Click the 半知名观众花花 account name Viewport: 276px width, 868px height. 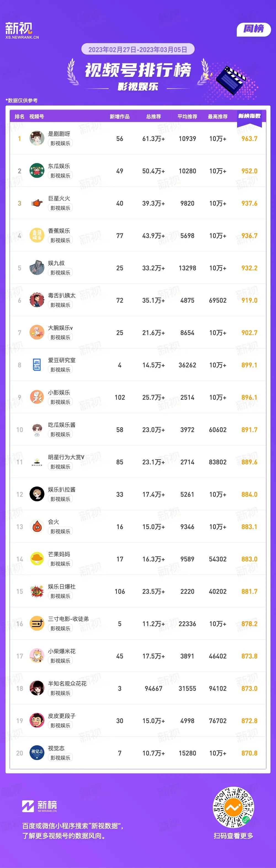(67, 684)
